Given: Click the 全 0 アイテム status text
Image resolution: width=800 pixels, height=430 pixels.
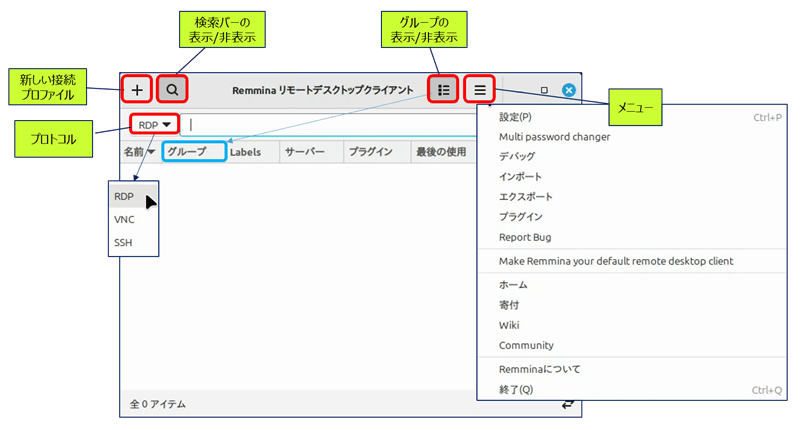Looking at the screenshot, I should coord(158,404).
